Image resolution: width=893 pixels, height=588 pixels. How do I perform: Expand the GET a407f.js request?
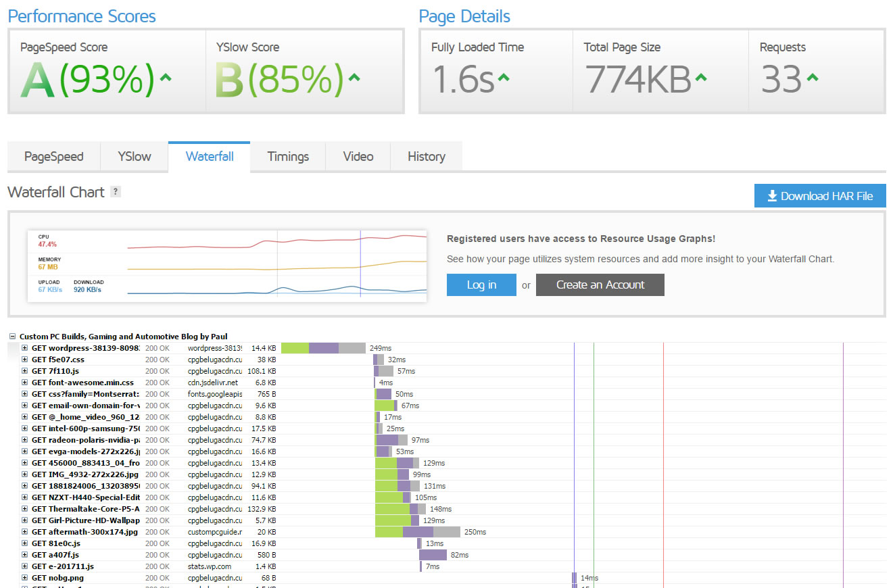[x=25, y=555]
